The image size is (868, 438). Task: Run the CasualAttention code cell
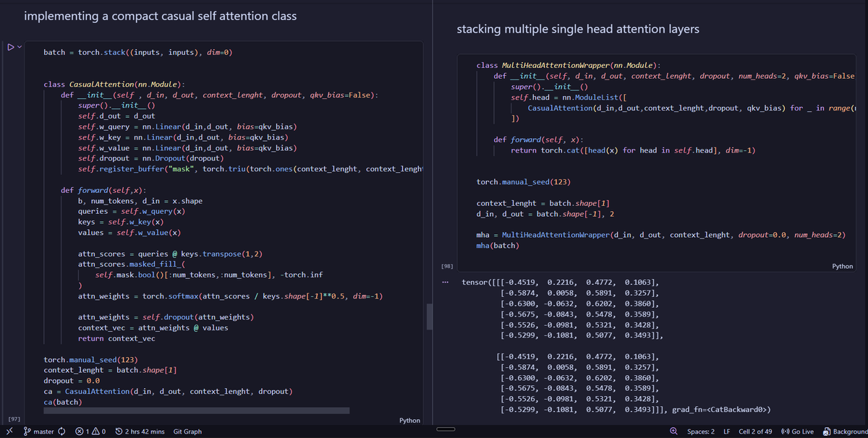click(x=10, y=47)
